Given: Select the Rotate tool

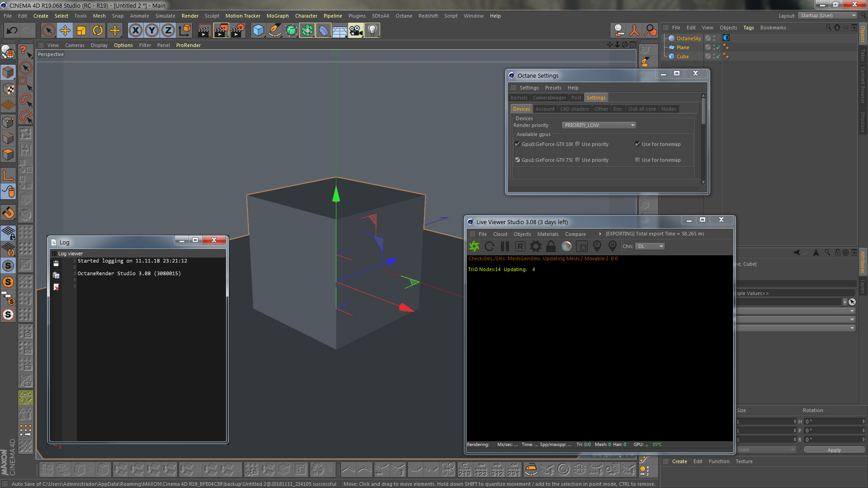Looking at the screenshot, I should (98, 31).
